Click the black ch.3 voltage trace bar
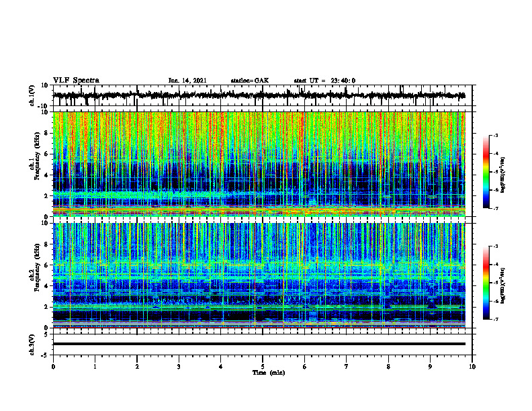The image size is (532, 411). (259, 344)
